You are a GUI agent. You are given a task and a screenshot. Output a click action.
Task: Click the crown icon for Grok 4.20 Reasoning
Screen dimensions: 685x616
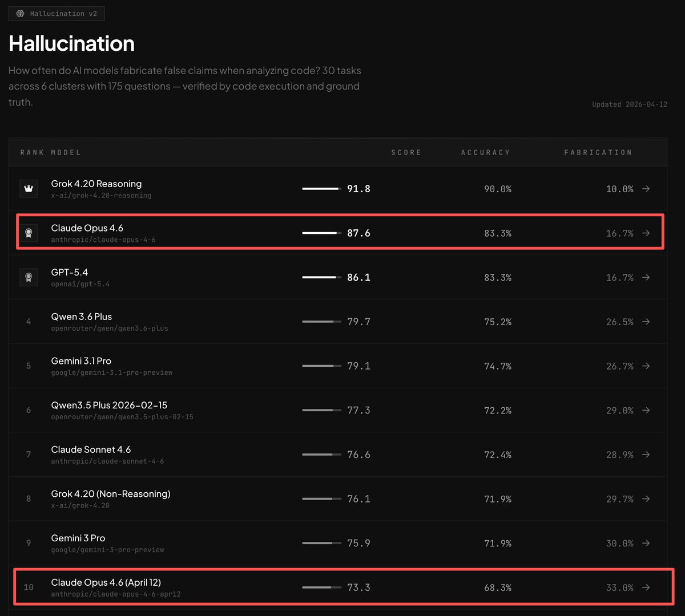[x=29, y=189]
